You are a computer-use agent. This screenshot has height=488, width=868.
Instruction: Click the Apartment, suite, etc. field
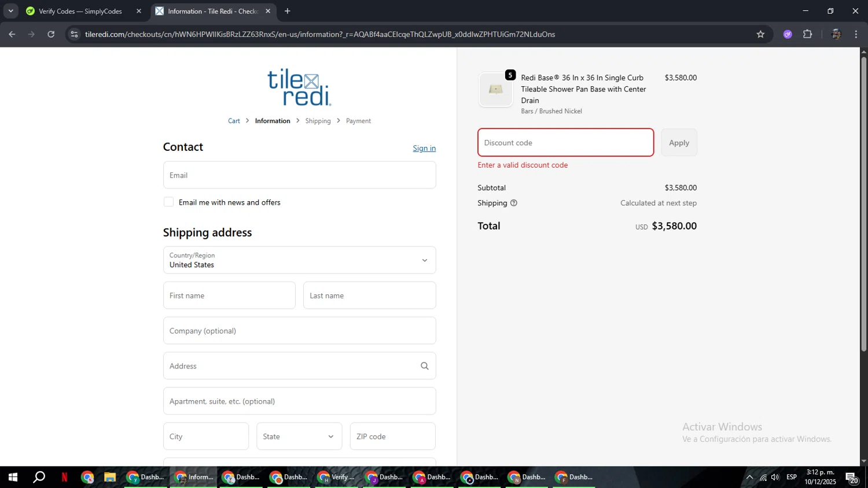[x=299, y=401]
